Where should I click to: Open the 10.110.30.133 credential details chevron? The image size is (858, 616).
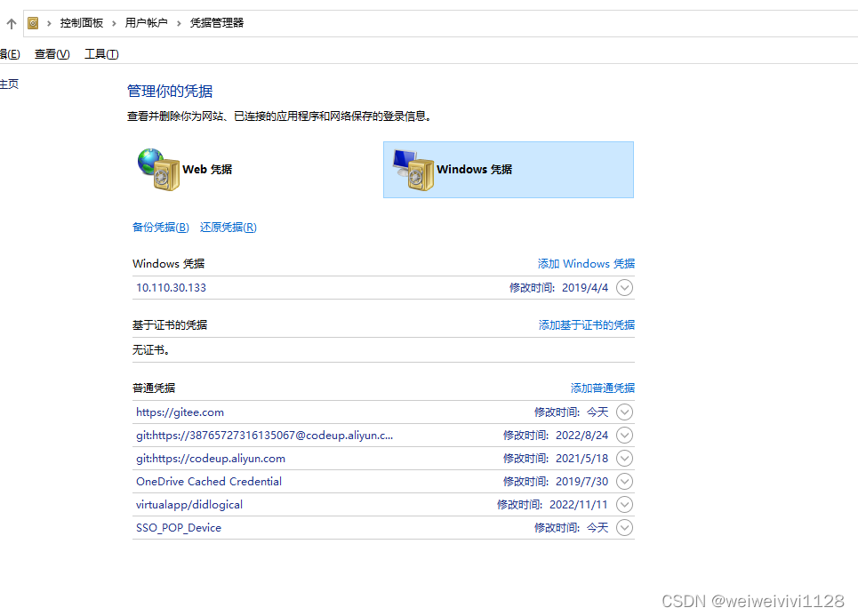click(624, 287)
